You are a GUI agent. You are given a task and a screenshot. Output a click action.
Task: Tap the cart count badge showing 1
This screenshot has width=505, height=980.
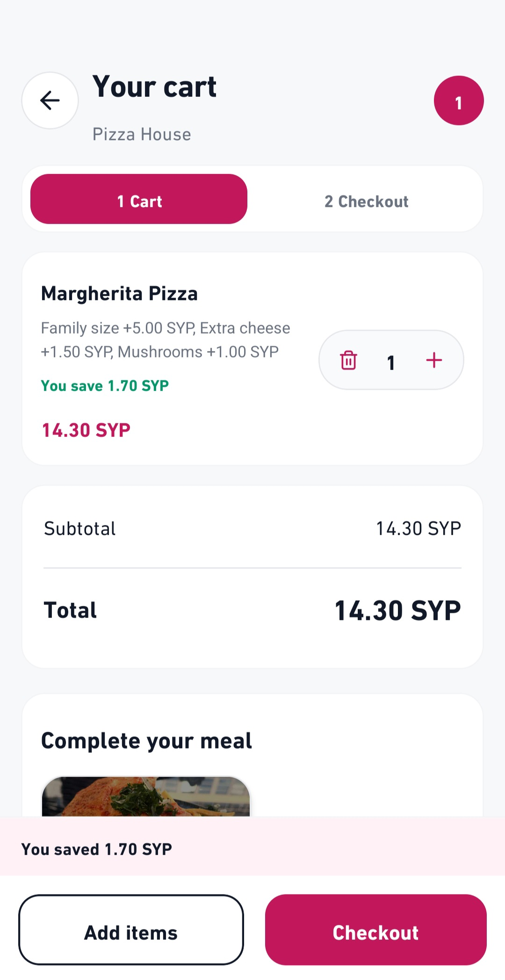click(x=459, y=101)
